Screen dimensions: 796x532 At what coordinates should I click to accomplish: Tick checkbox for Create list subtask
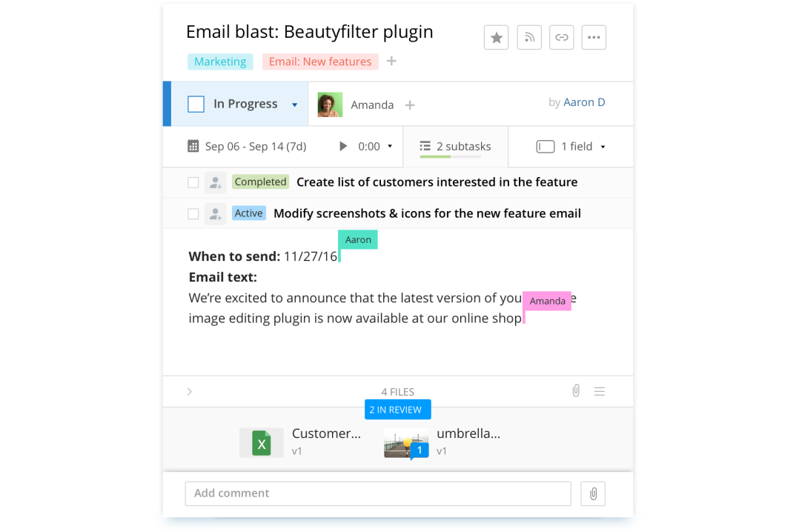click(193, 182)
